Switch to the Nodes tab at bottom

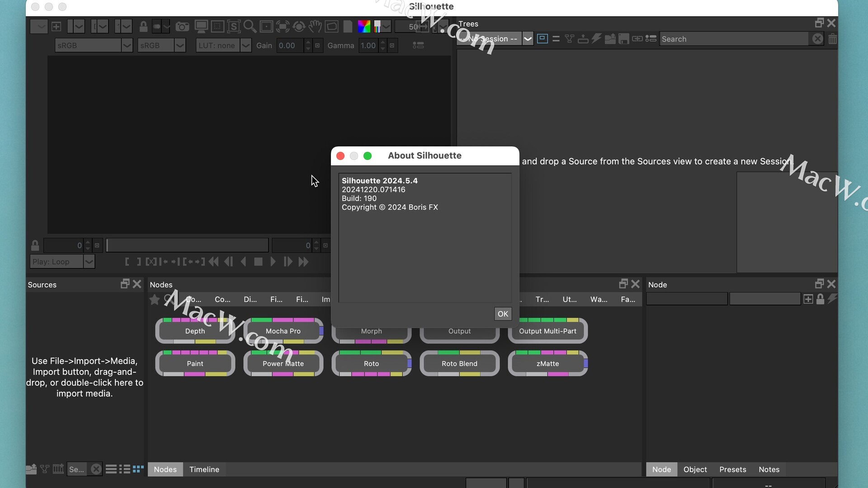click(x=165, y=469)
